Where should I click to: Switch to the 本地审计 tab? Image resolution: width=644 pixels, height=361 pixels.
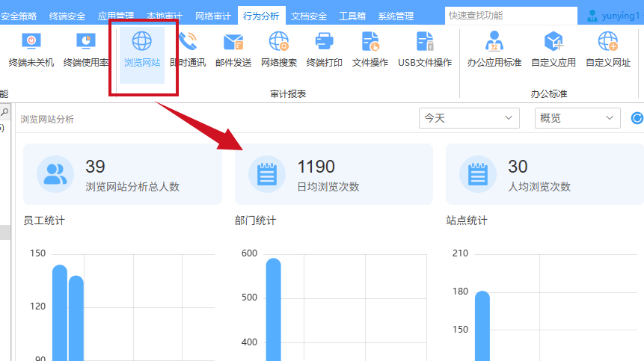pyautogui.click(x=165, y=16)
